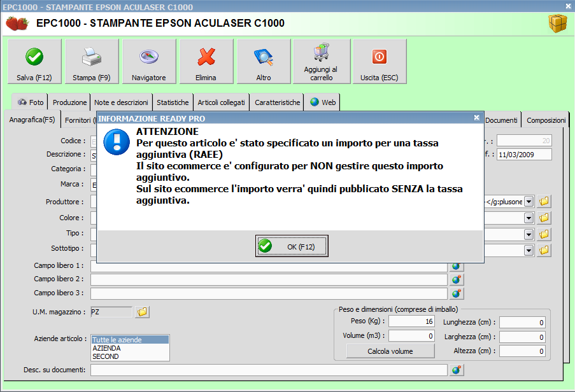Switch to the Fornitori tab
Screen dimensions: 575x392
click(x=78, y=120)
